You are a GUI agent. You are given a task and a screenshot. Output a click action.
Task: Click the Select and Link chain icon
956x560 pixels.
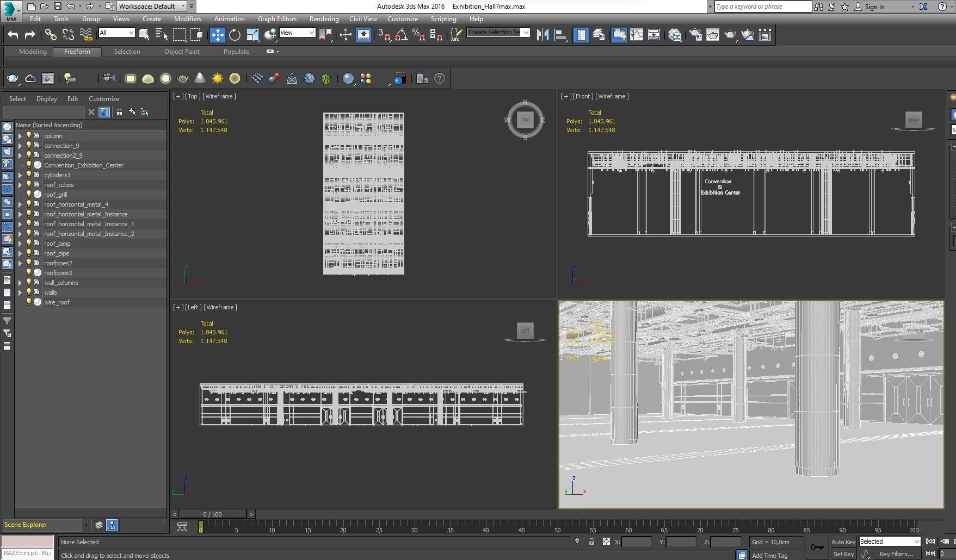(x=51, y=35)
